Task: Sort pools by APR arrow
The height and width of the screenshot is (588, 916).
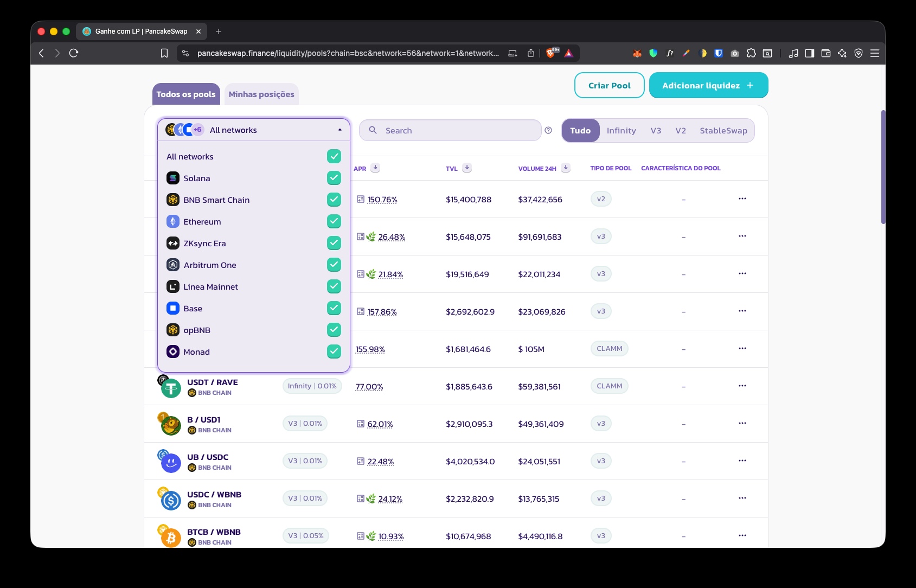Action: [x=375, y=168]
